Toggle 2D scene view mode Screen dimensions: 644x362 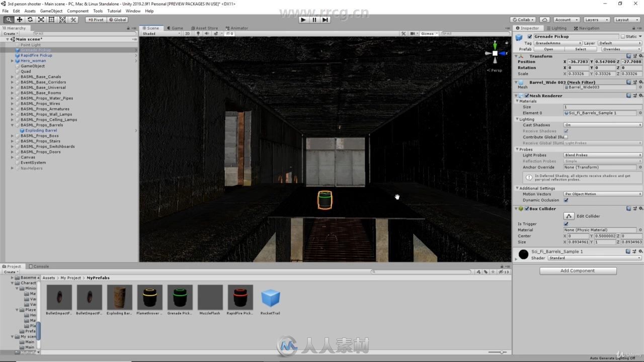click(x=187, y=34)
